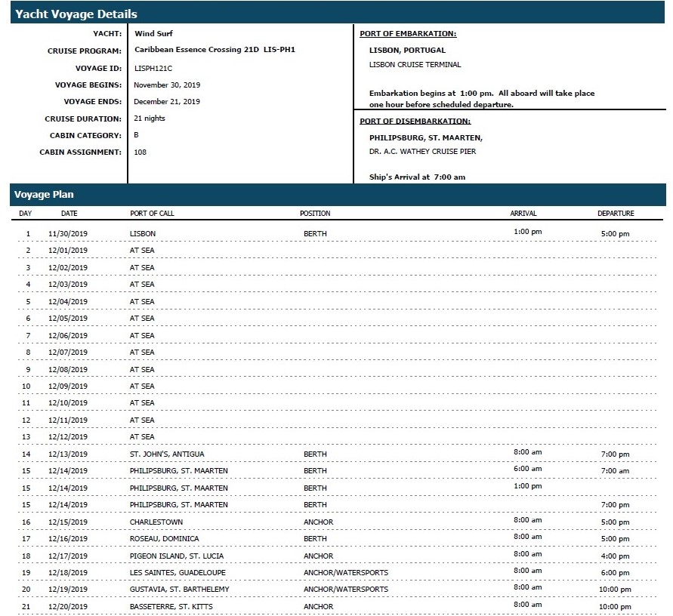Viewport: 673px width, 616px height.
Task: Click the Voyage Plan section header
Action: click(x=44, y=195)
